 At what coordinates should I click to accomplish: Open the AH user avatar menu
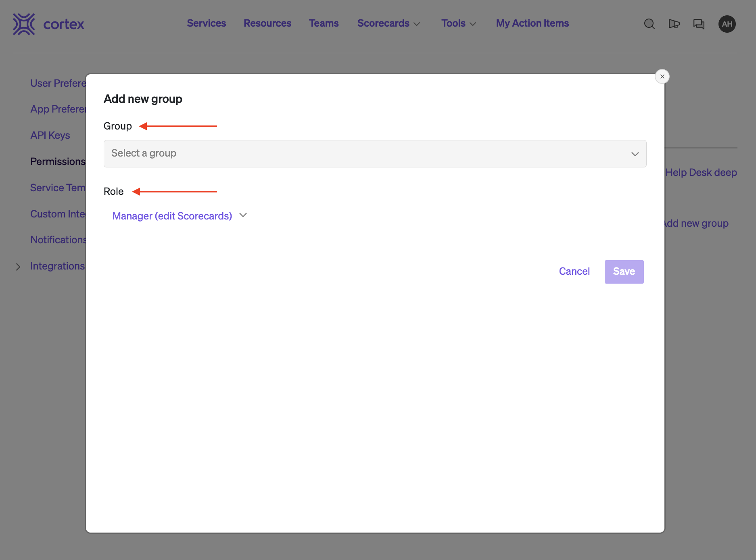pos(727,24)
